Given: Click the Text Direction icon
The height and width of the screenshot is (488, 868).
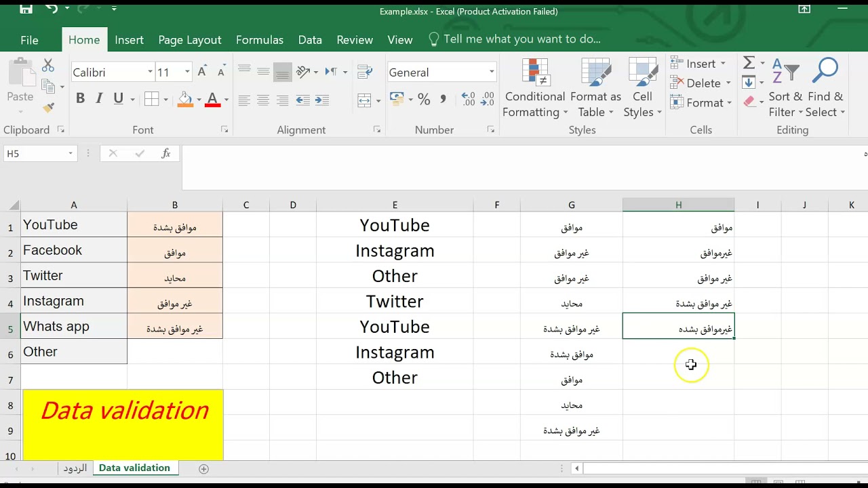Looking at the screenshot, I should 332,72.
